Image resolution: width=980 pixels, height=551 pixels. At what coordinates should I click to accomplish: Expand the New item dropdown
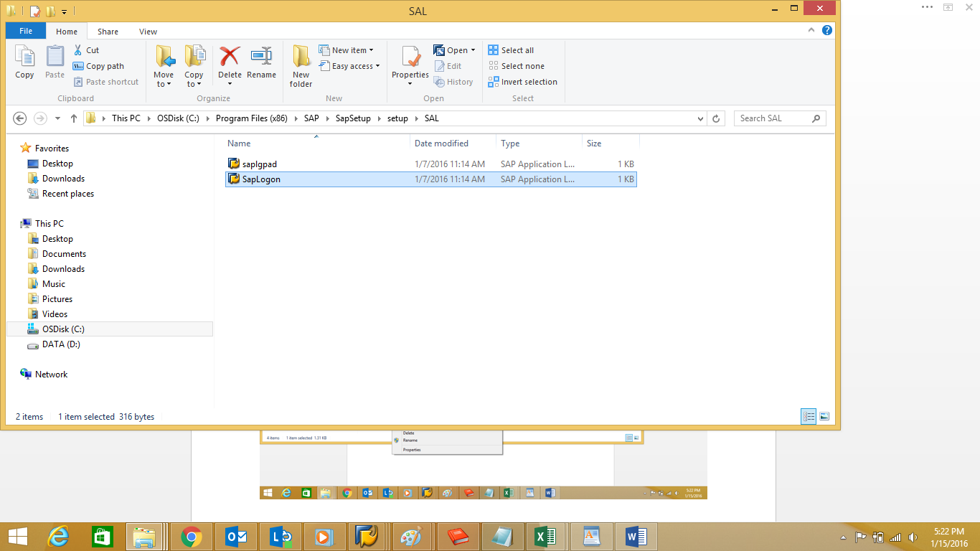(352, 50)
